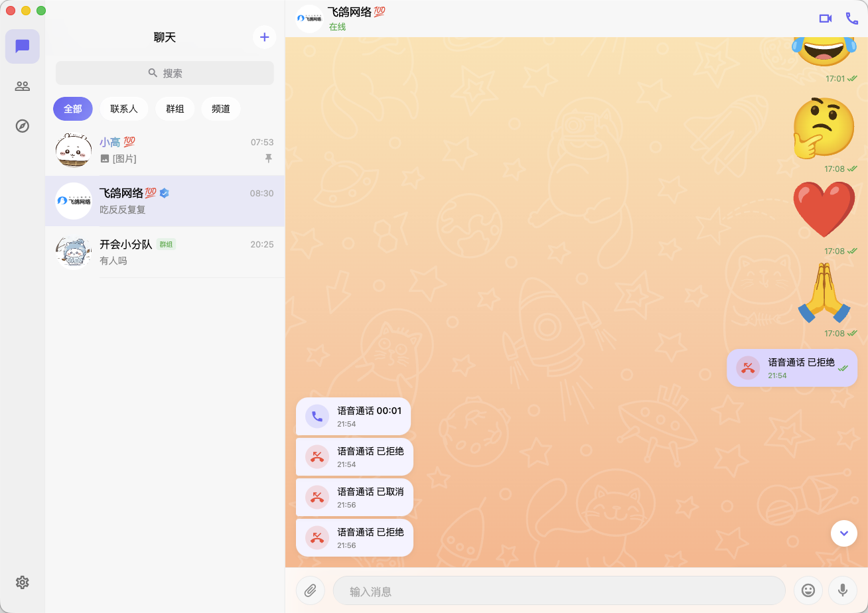Screen dimensions: 868x613
Task: Click the scroll-to-bottom chevron
Action: (844, 533)
